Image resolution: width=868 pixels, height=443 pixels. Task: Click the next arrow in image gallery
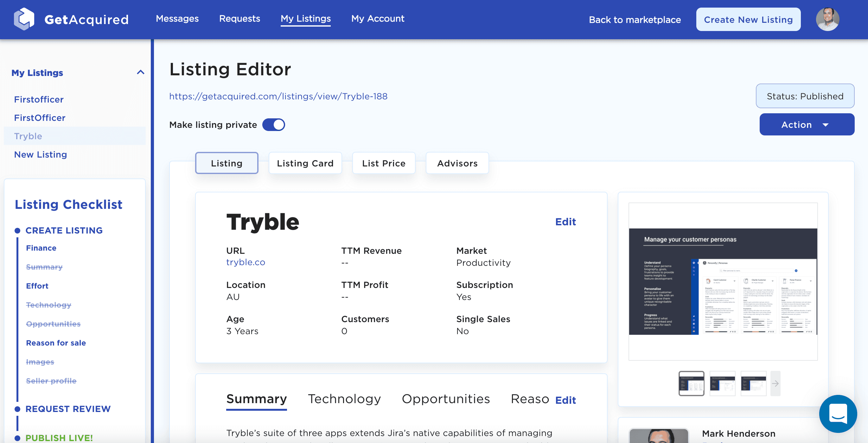click(x=775, y=384)
